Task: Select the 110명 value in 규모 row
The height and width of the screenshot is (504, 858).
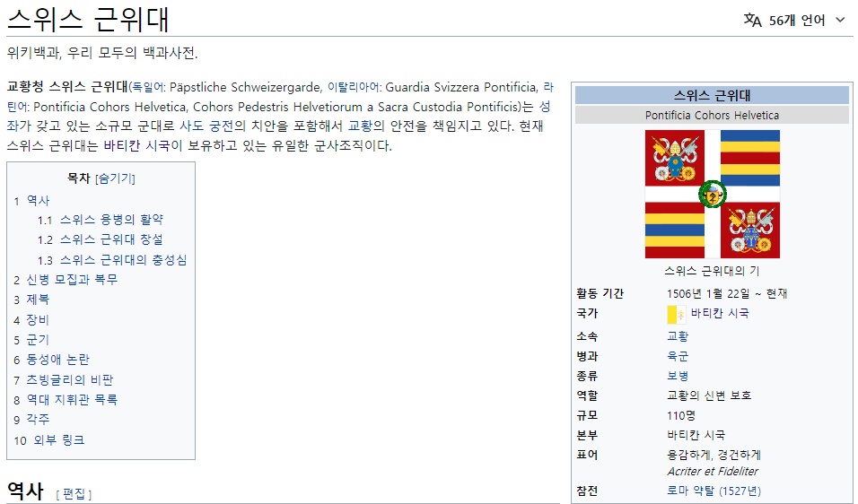Action: click(x=680, y=415)
